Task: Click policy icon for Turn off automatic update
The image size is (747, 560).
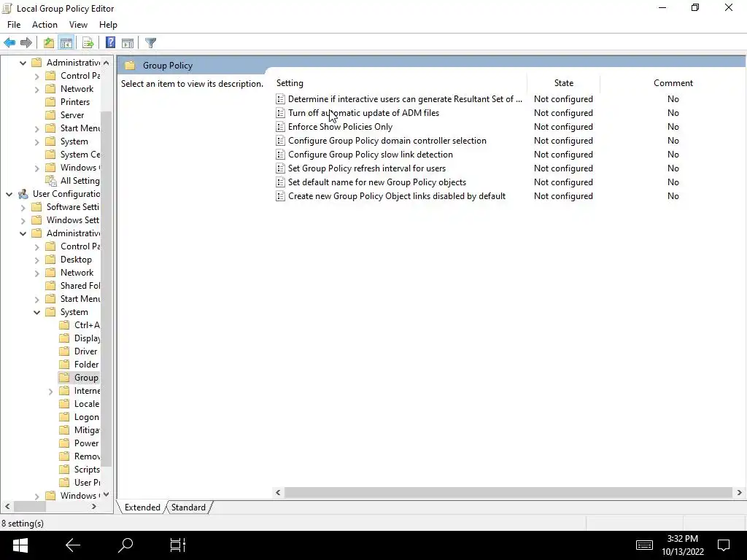Action: [281, 113]
